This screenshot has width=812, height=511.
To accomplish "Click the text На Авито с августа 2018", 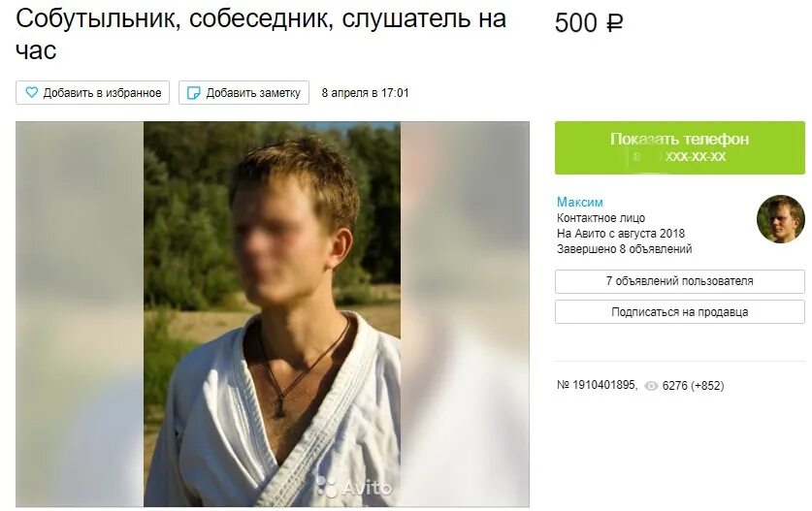I will pyautogui.click(x=621, y=234).
